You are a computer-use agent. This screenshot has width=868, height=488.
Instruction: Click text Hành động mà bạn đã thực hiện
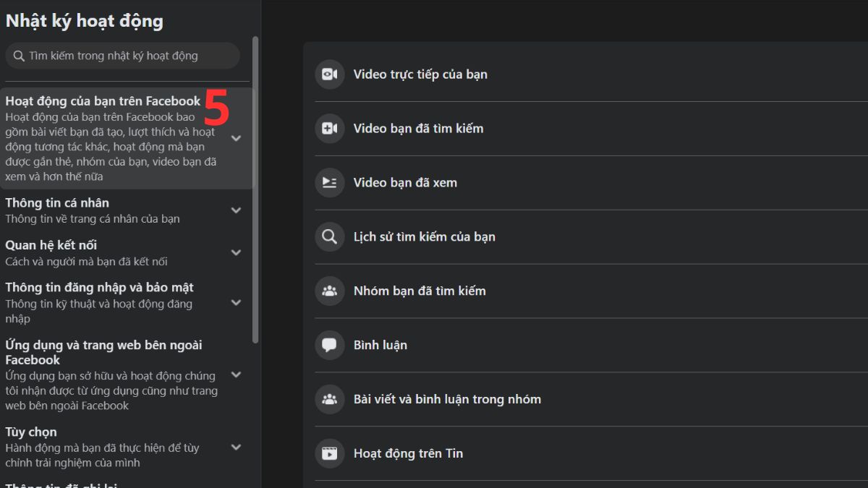point(102,455)
